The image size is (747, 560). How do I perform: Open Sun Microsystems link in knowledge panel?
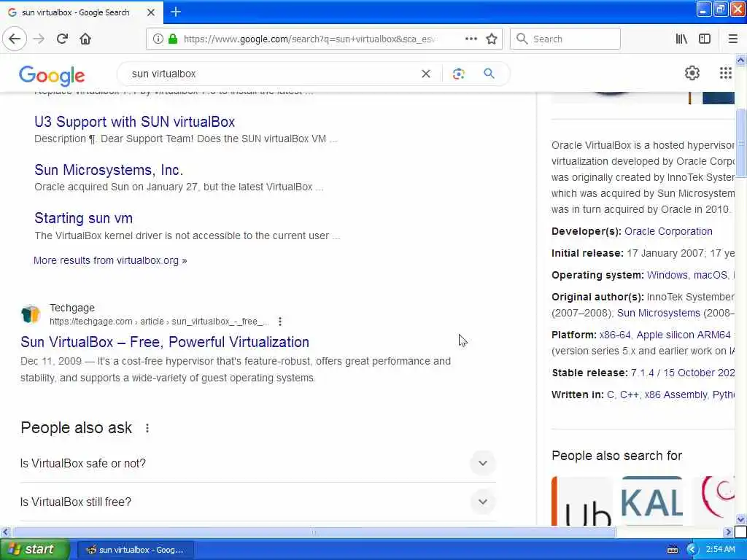[x=659, y=313]
